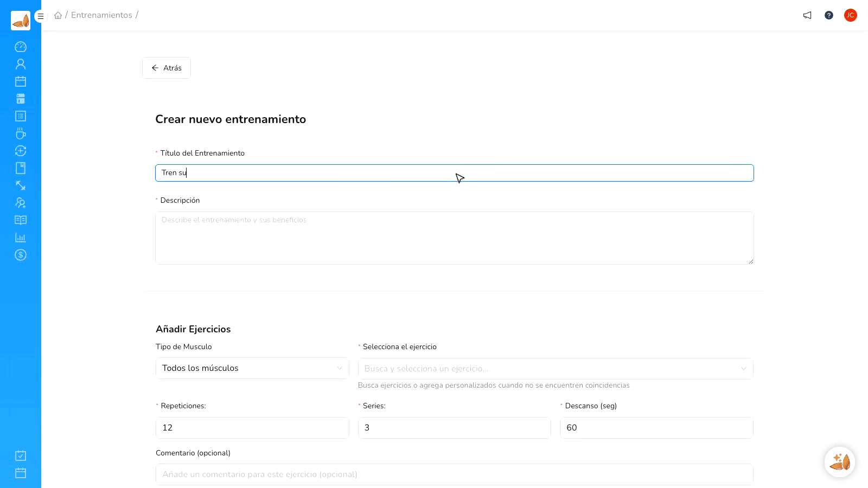Open the open-book icon in sidebar
This screenshot has height=488, width=868.
21,220
